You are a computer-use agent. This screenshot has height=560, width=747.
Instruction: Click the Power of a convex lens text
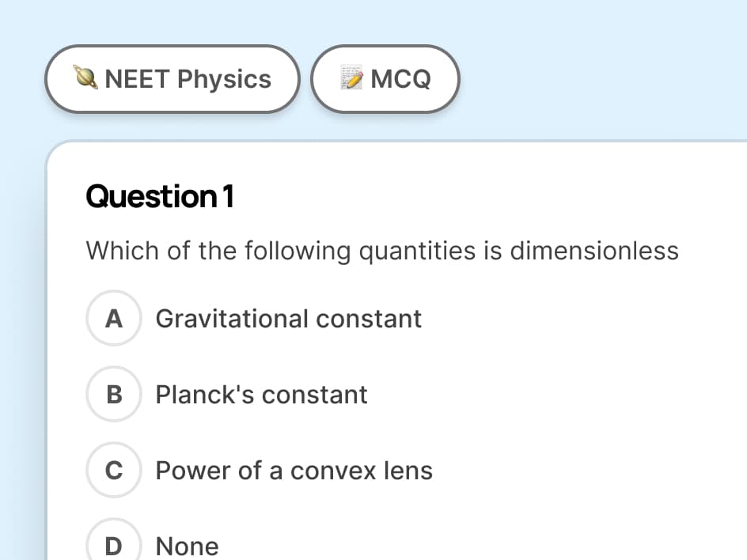[x=294, y=471]
